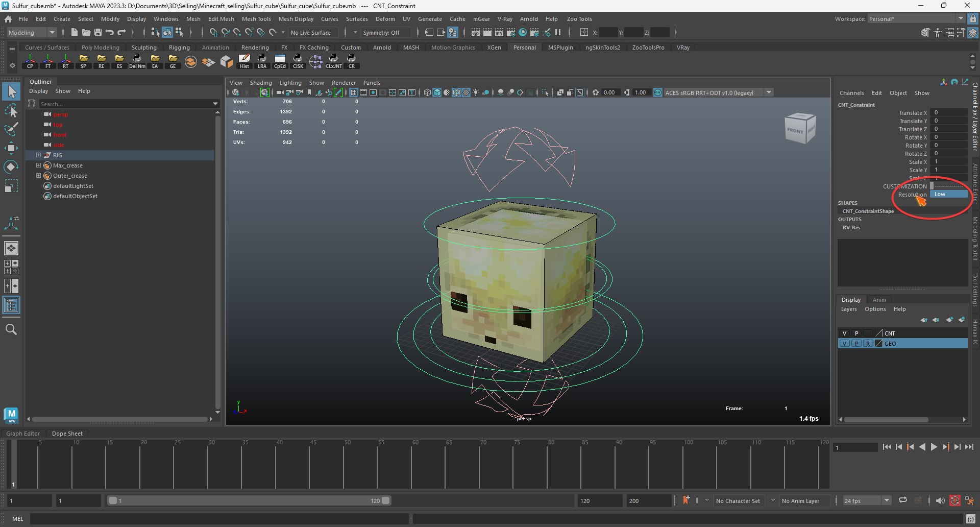980x527 pixels.
Task: Click the CP shelf button
Action: click(x=30, y=62)
